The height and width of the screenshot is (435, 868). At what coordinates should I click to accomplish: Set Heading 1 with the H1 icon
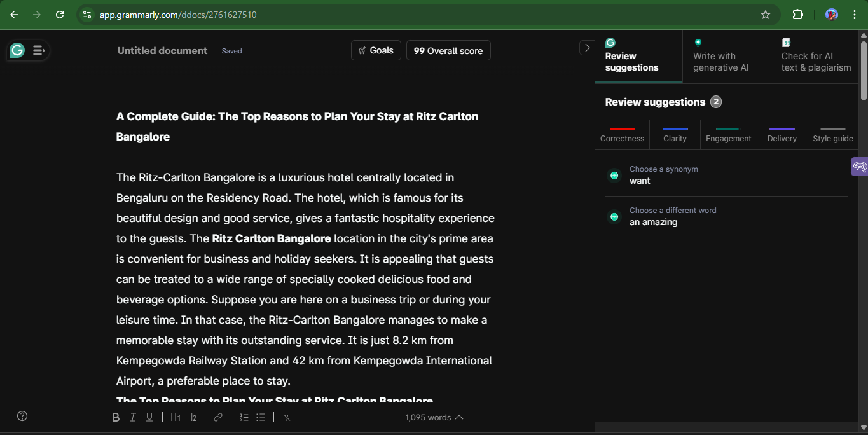176,417
